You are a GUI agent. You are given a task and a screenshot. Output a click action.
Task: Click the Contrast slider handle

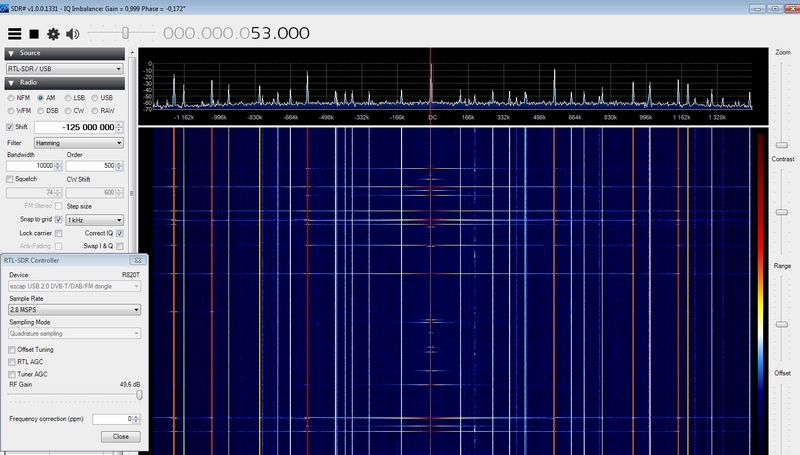pos(782,212)
